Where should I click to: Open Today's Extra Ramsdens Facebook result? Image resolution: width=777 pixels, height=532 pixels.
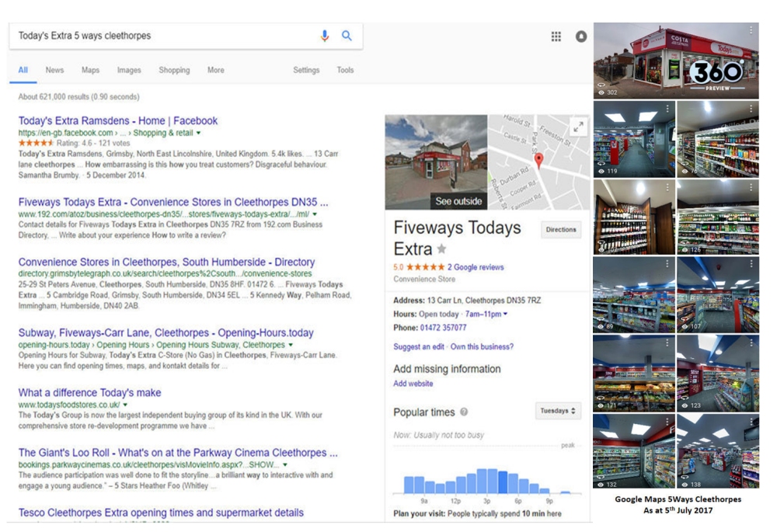[118, 120]
